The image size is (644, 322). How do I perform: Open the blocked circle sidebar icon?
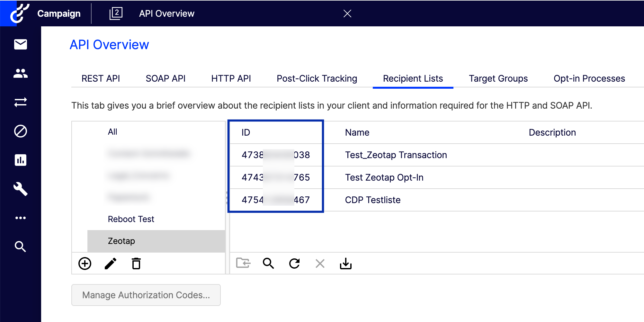21,131
